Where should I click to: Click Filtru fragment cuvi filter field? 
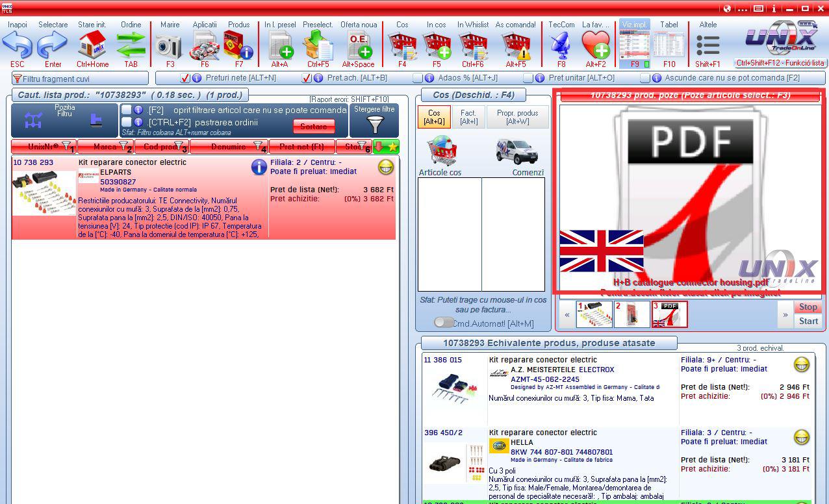(x=79, y=79)
